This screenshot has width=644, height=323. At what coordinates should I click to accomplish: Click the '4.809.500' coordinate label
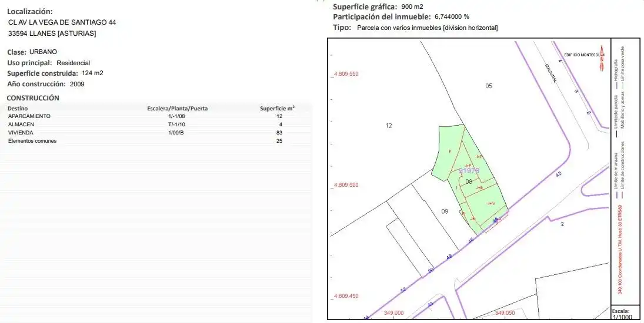346,185
